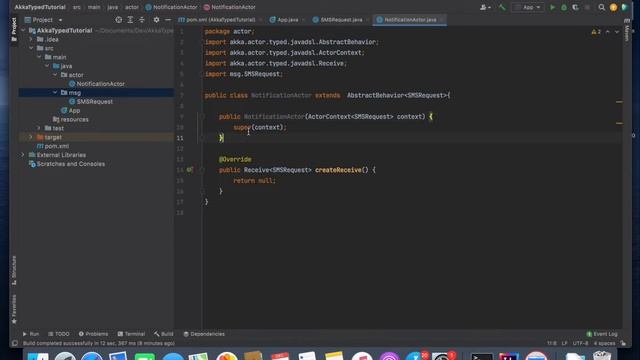The image size is (640, 360).
Task: Open the TODO tool window tab
Action: pos(59,334)
